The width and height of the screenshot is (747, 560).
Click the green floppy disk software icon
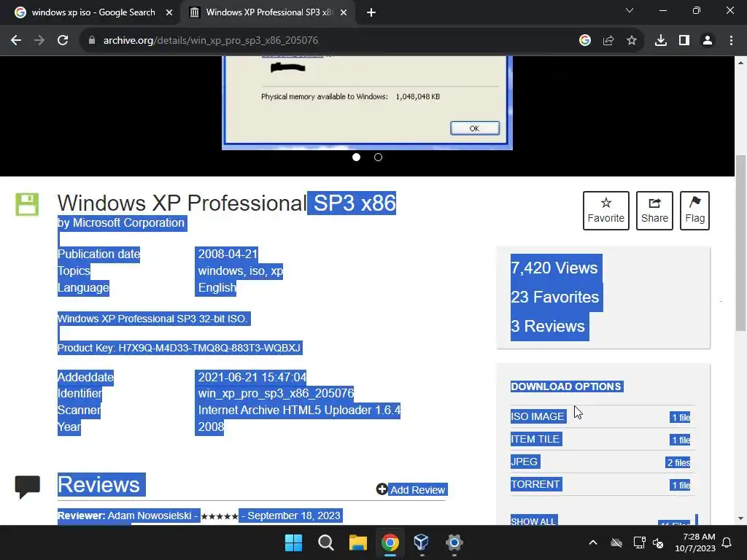click(27, 204)
